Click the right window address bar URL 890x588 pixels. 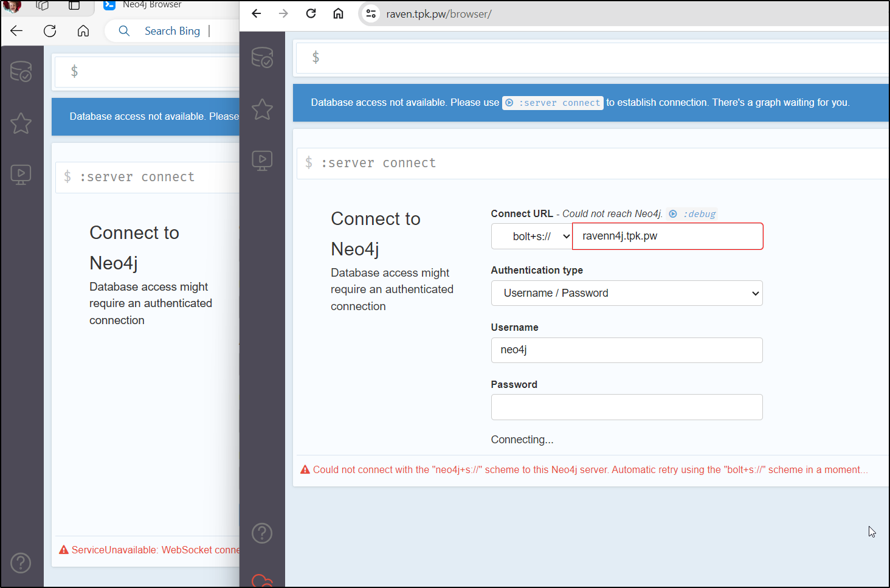click(x=439, y=14)
